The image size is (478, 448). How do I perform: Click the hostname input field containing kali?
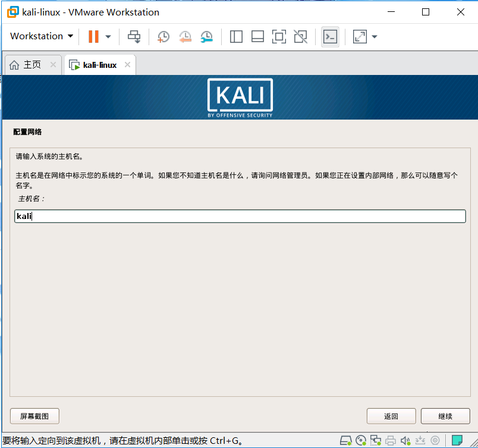coord(240,216)
